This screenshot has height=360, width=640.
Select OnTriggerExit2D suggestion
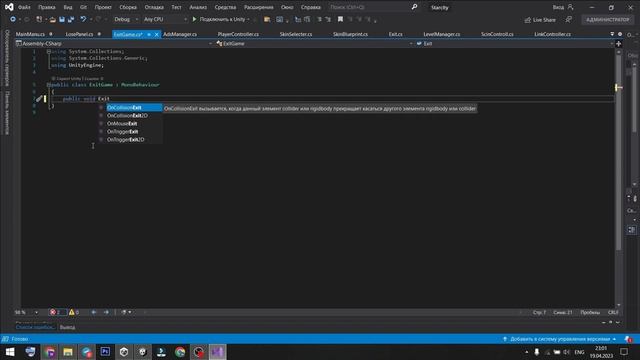click(131, 140)
